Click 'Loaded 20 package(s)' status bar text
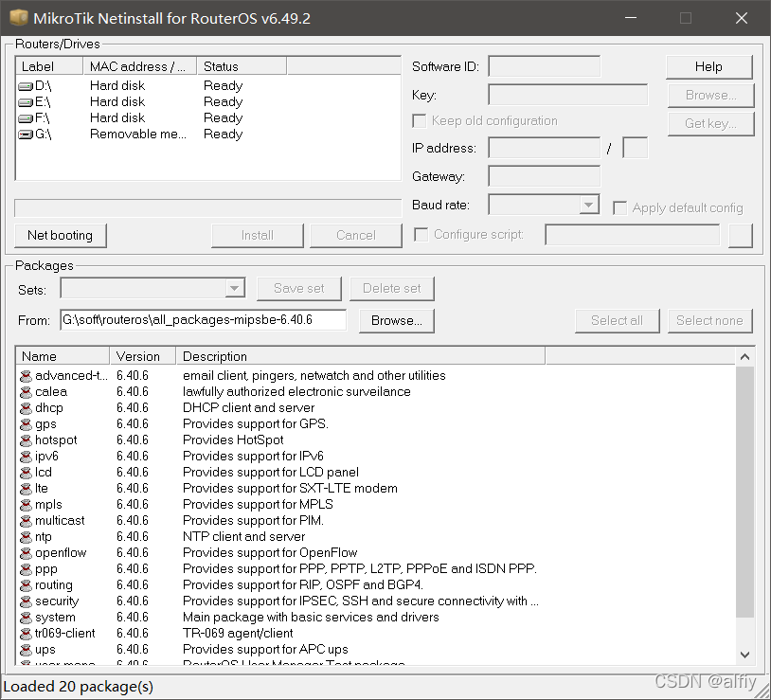 (x=79, y=687)
